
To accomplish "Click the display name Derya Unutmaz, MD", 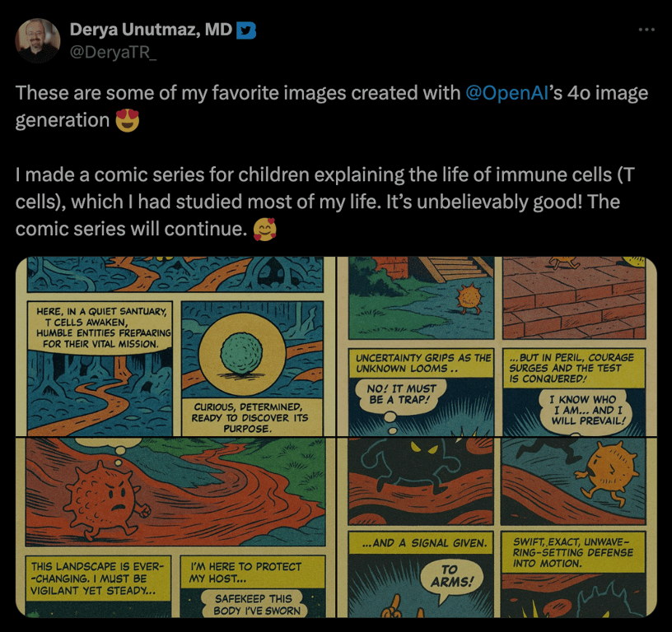I will coord(151,30).
